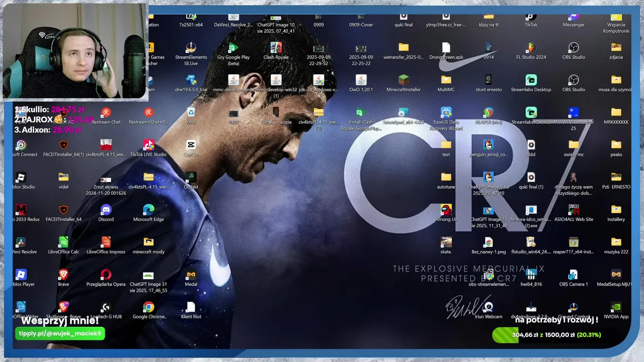This screenshot has height=362, width=644.
Task: Open the wetransfer_2025-0... folder
Action: [404, 51]
